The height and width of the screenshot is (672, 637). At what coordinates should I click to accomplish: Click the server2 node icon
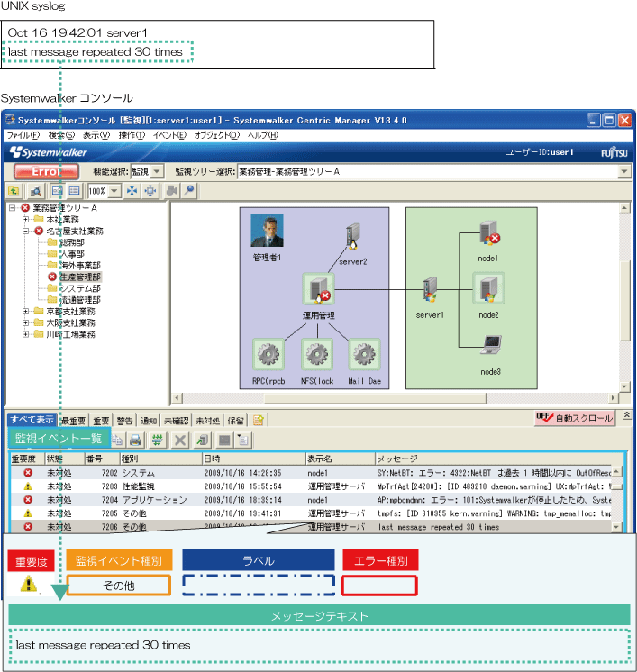point(353,236)
